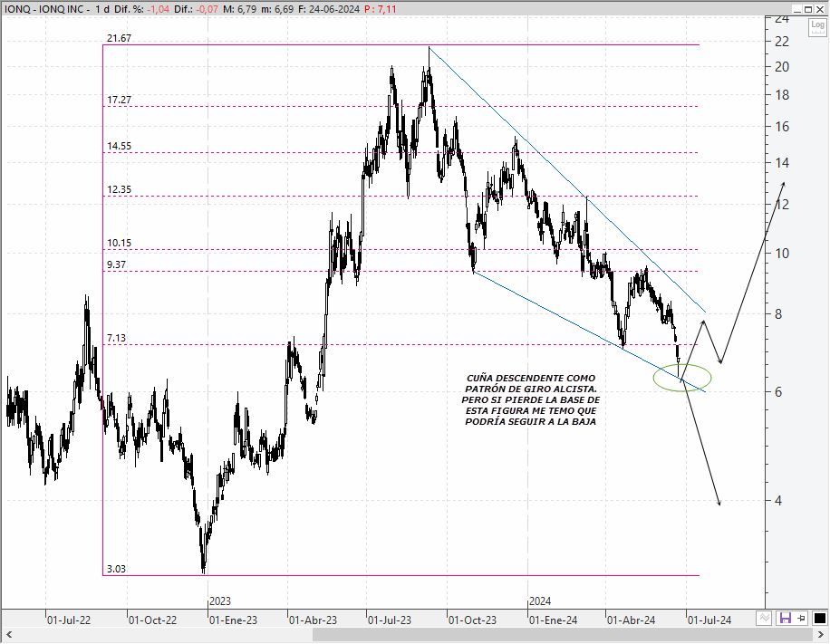Click the '1 d' timeframe label

103,9
